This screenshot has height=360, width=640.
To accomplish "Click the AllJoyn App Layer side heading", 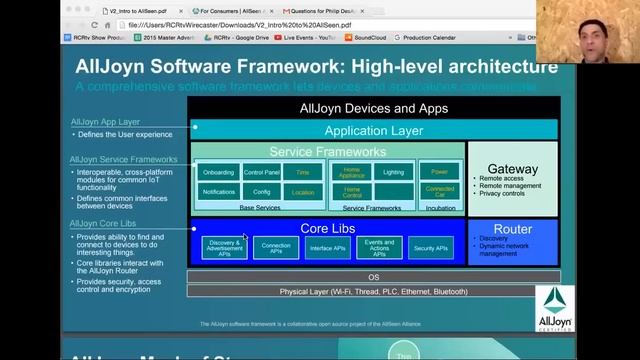I will (105, 122).
